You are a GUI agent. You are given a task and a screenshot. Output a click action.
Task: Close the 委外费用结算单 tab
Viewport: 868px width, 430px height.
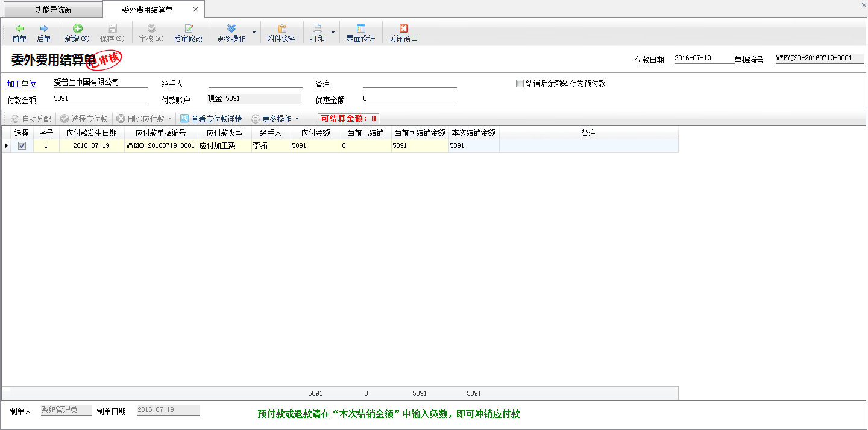(195, 10)
